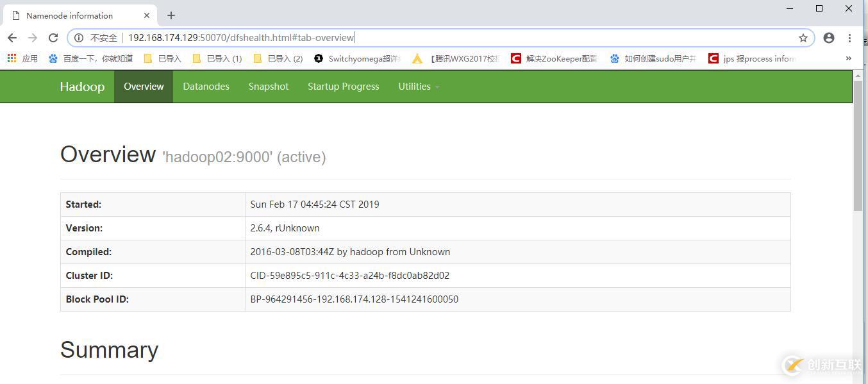
Task: Open the Startup Progress tab
Action: point(343,87)
